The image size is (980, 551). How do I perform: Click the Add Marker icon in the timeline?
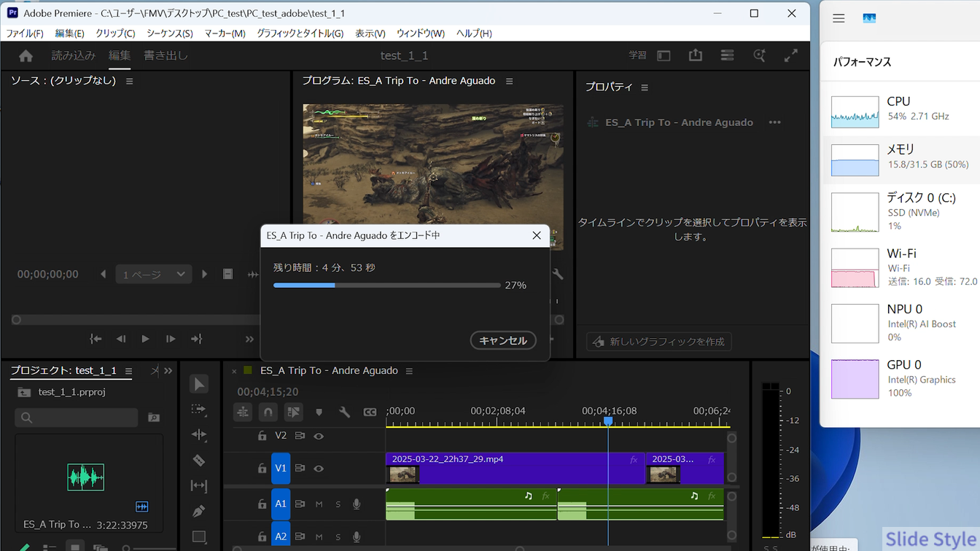[319, 413]
